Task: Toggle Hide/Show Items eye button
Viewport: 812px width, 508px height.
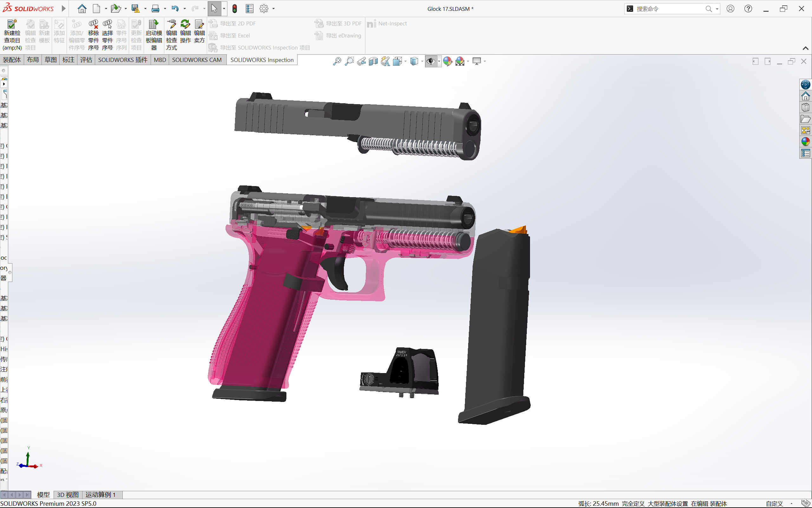Action: (x=430, y=61)
